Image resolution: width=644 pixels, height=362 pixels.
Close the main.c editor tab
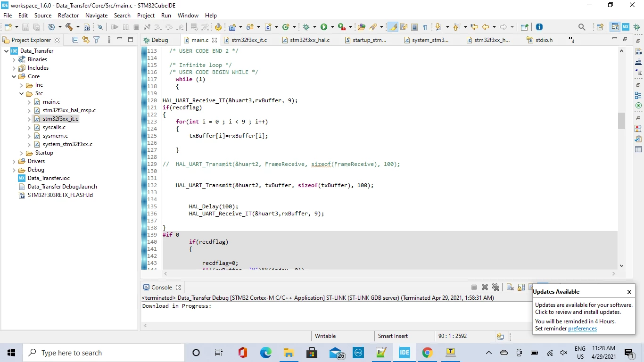point(215,40)
